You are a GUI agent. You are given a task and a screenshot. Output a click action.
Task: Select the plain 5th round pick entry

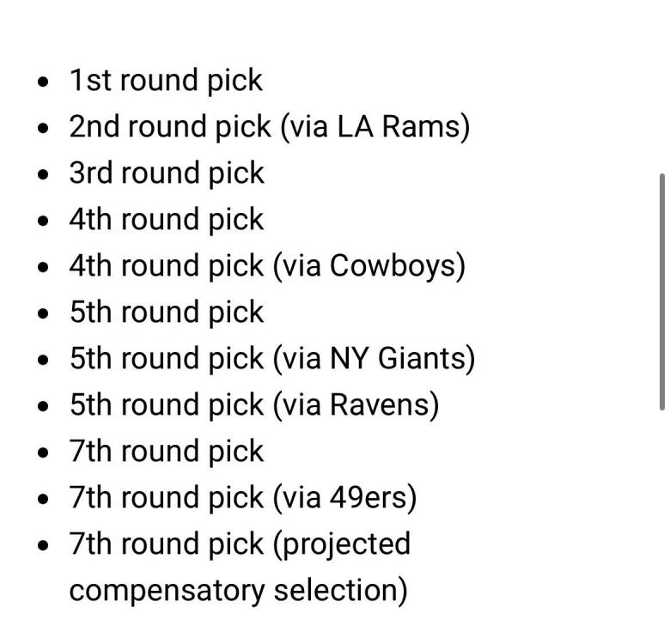point(167,313)
